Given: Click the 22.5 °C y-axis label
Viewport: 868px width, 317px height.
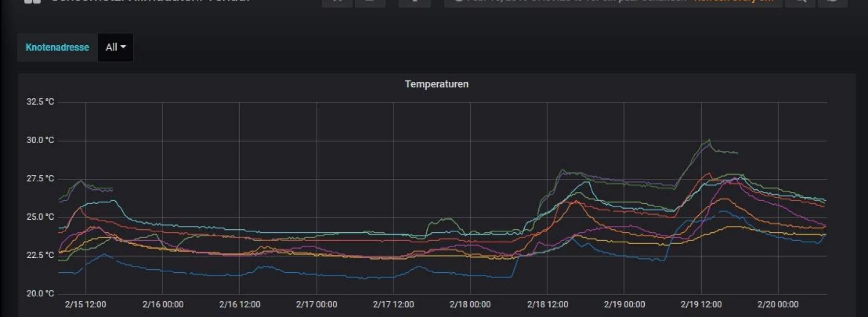Looking at the screenshot, I should [x=40, y=255].
